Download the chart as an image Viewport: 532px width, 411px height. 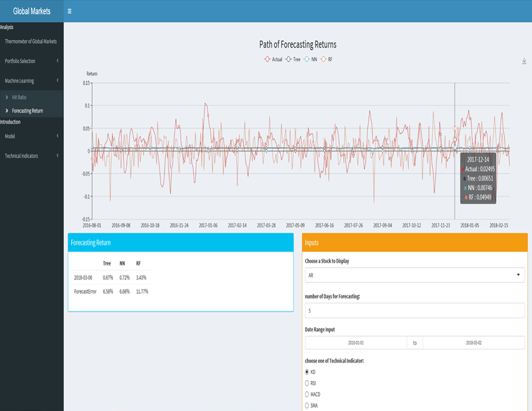pyautogui.click(x=524, y=61)
